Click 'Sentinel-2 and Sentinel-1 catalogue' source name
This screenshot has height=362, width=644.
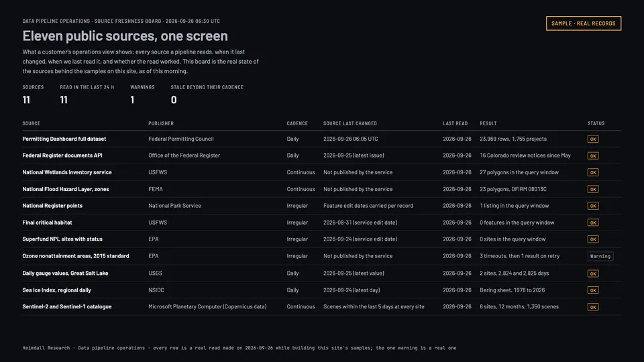point(67,306)
